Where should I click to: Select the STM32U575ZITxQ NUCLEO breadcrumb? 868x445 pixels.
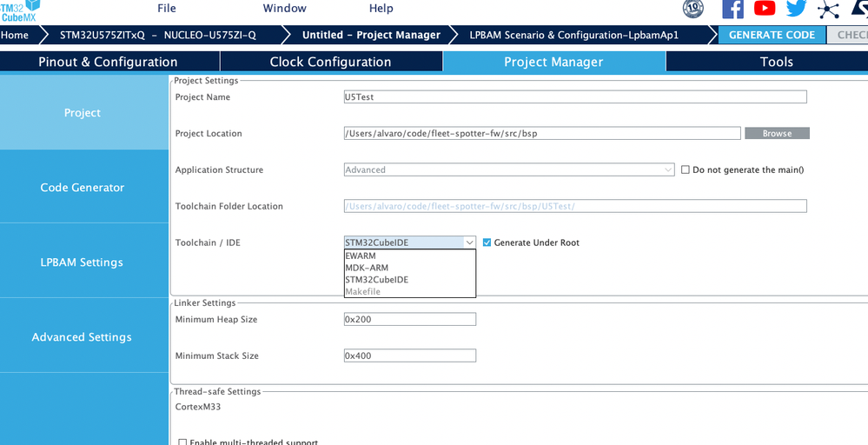pos(158,35)
